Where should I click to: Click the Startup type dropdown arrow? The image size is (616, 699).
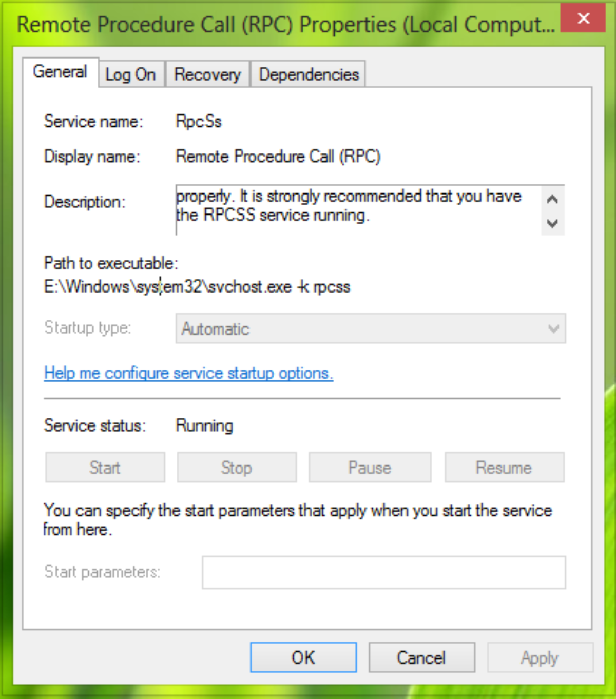(553, 328)
